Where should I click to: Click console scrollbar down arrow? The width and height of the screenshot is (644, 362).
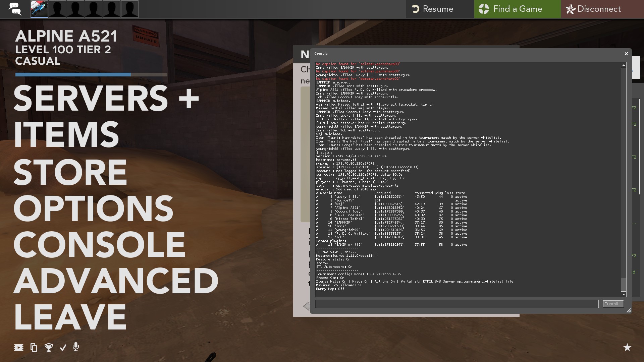(x=624, y=294)
